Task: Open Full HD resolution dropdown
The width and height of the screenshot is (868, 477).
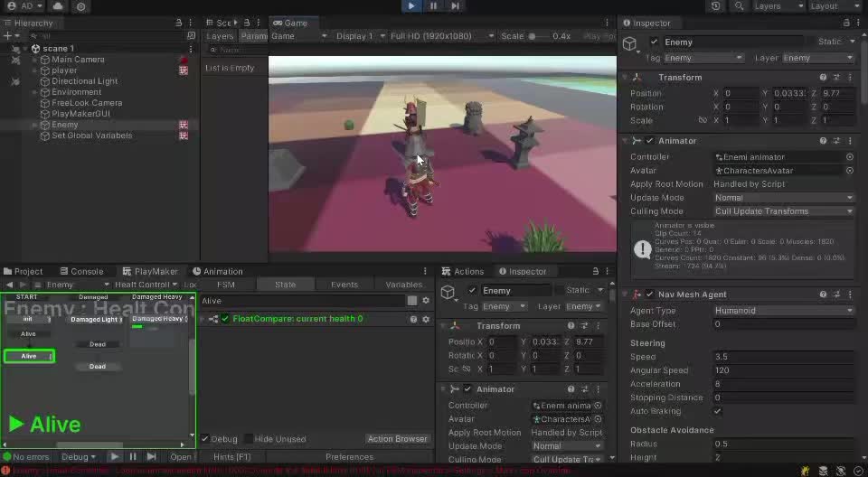Action: [x=442, y=36]
